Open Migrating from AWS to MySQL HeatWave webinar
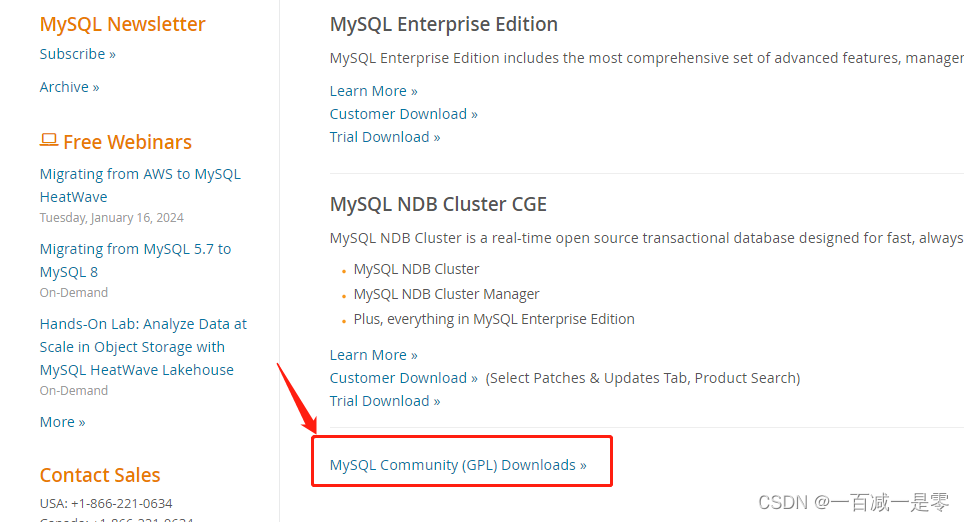This screenshot has width=964, height=522. tap(140, 185)
